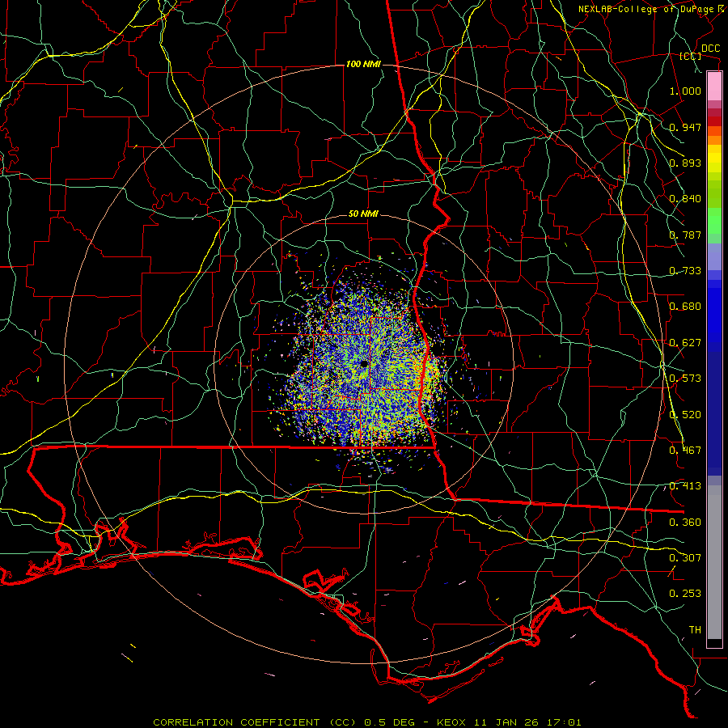Viewport: 728px width, 728px height.
Task: Click the Correlation Coefficient KEOX caption text
Action: pos(366,722)
